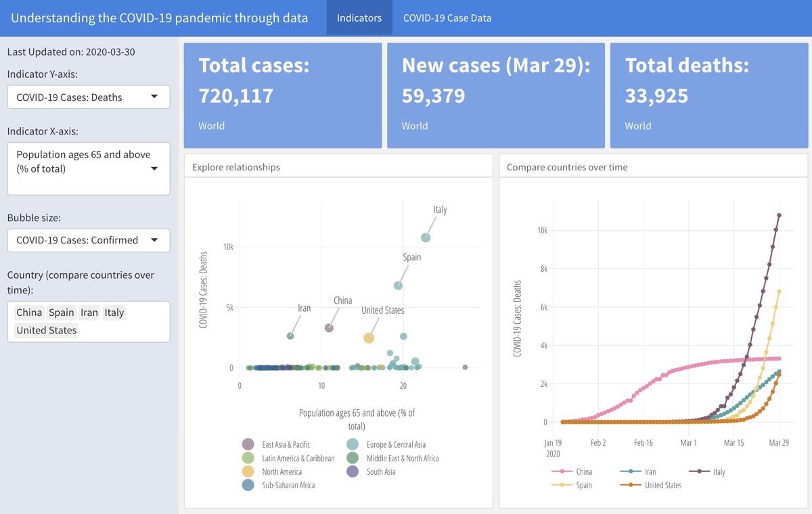The width and height of the screenshot is (812, 514).
Task: Click the United States label in scatter plot
Action: (383, 310)
